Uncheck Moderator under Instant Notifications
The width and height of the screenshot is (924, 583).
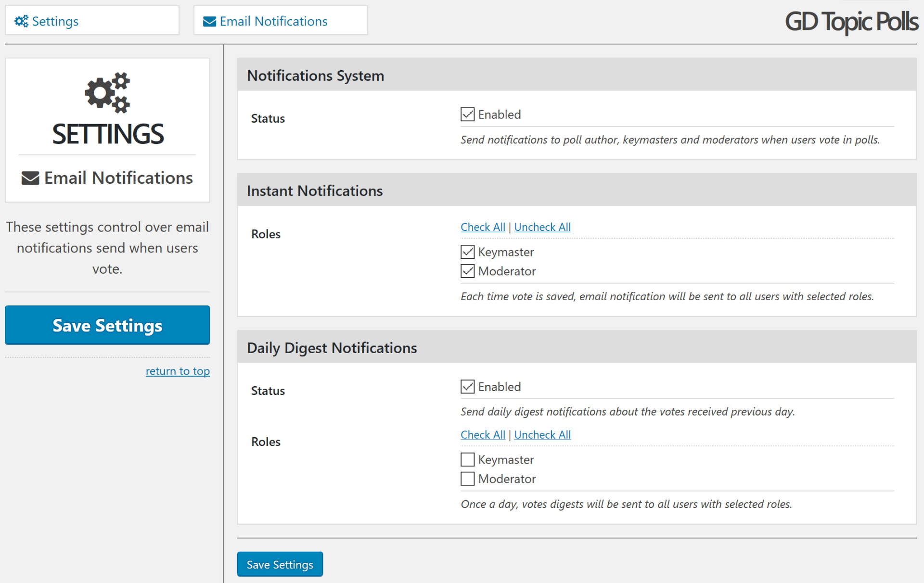(467, 271)
